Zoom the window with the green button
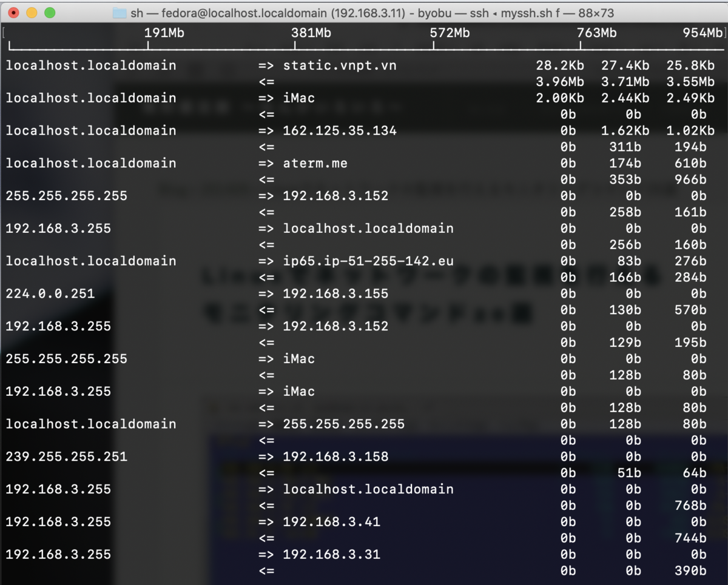 50,13
